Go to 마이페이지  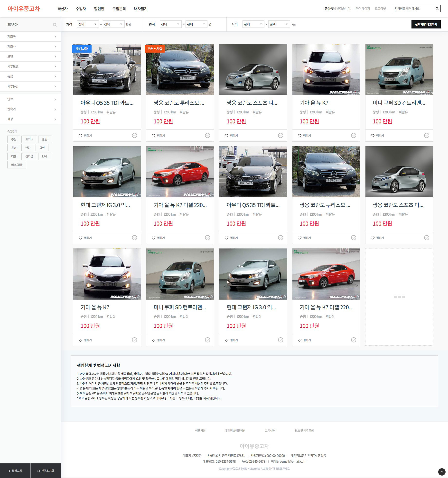coord(363,9)
